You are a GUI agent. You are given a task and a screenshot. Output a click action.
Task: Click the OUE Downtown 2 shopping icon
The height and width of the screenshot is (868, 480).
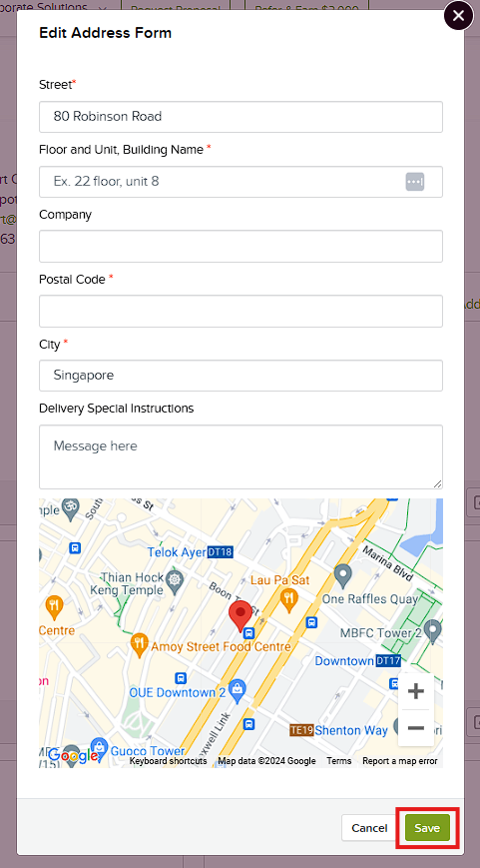pyautogui.click(x=237, y=688)
